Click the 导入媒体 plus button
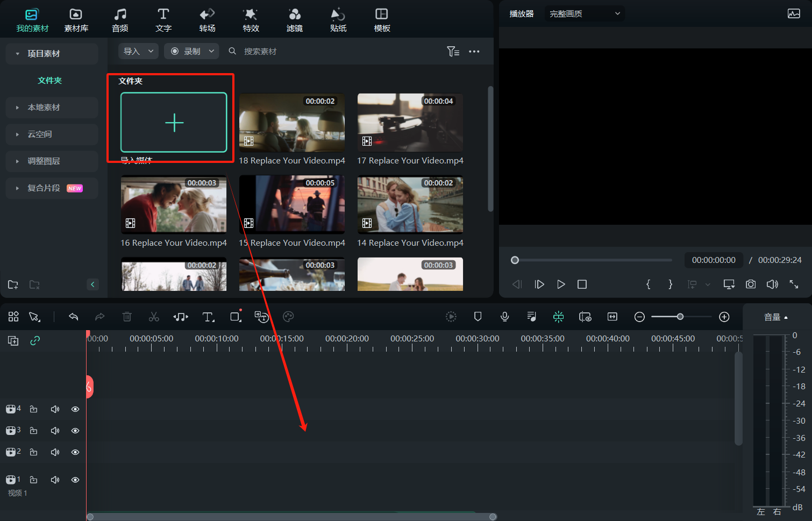Viewport: 812px width, 521px height. 174,123
